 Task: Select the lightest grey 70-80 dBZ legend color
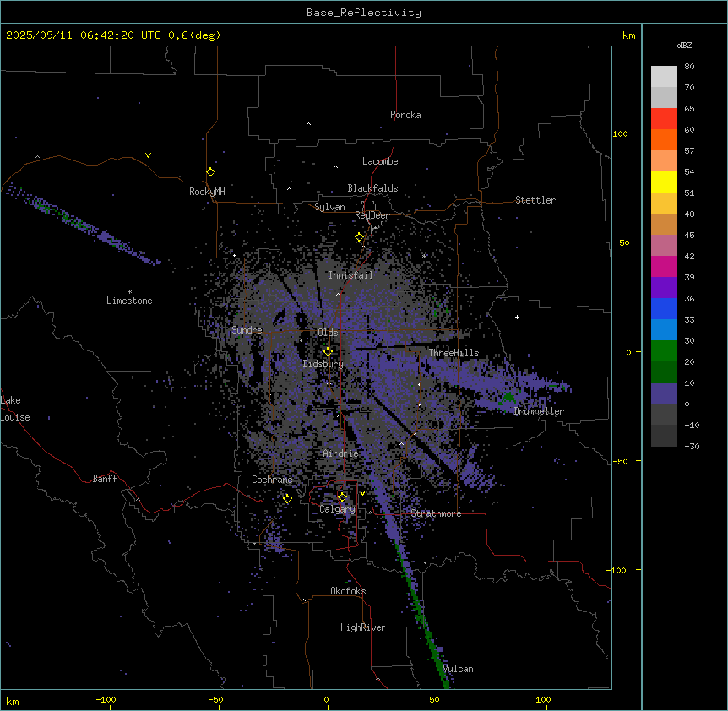point(664,76)
